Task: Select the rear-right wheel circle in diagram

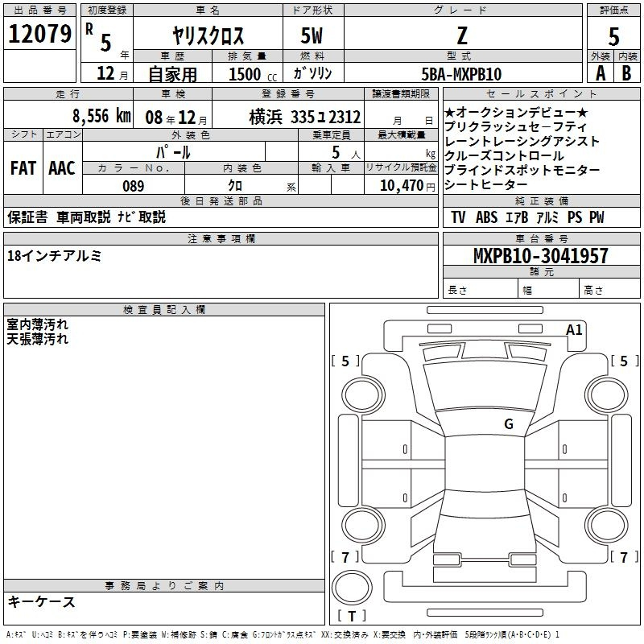Action: tap(601, 520)
